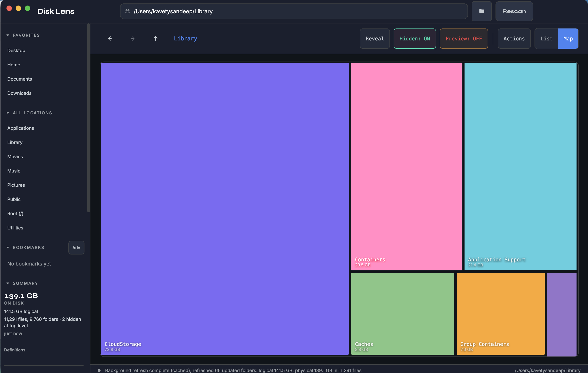Viewport: 588px width, 373px height.
Task: Switch to List view
Action: coord(546,38)
